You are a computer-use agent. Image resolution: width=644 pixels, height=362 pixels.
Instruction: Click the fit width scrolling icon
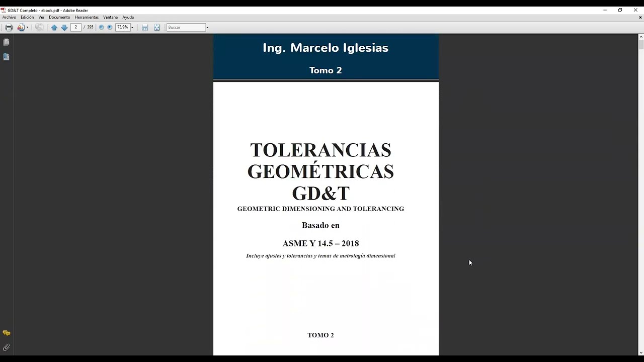(145, 27)
